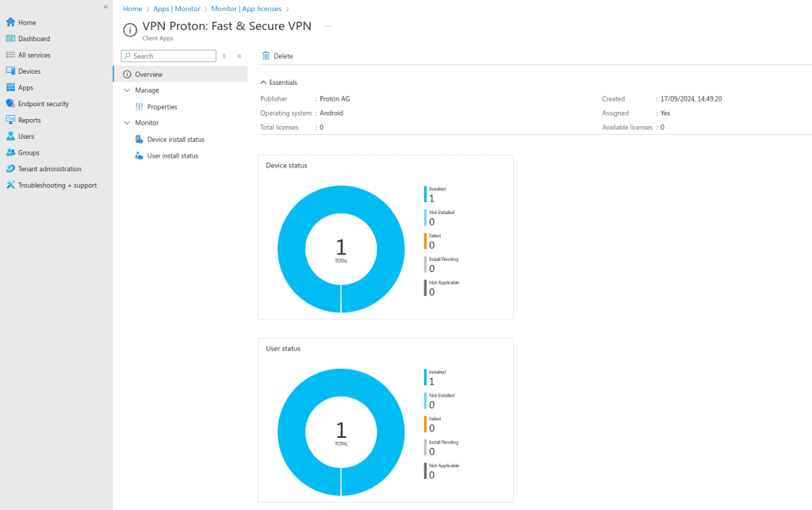Open All services from the sidebar

tap(34, 55)
